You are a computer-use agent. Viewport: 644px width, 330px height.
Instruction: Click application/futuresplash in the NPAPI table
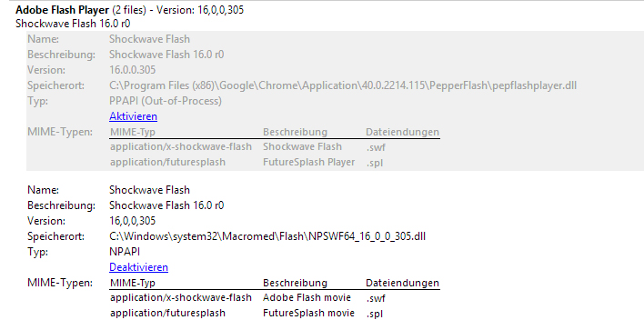[167, 313]
